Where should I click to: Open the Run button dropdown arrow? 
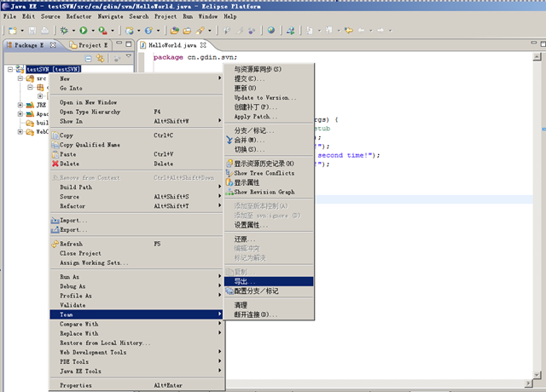[x=93, y=31]
